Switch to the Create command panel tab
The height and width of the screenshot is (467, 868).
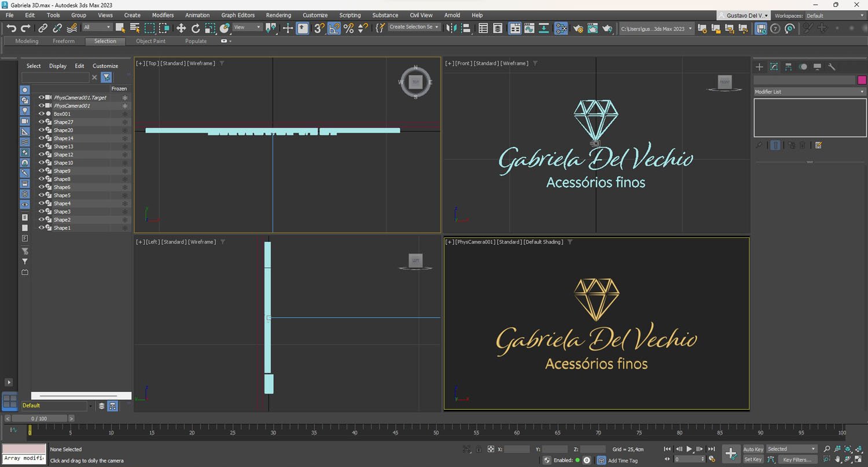[x=760, y=67]
